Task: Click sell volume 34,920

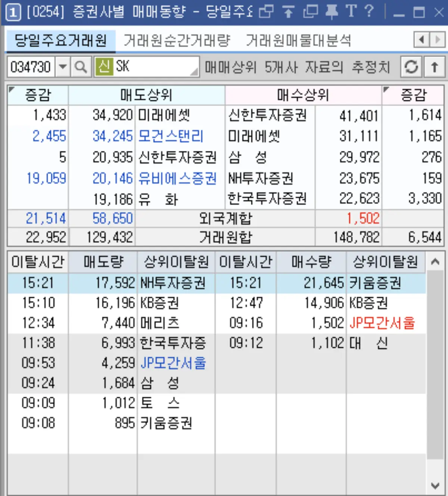Action: [112, 115]
